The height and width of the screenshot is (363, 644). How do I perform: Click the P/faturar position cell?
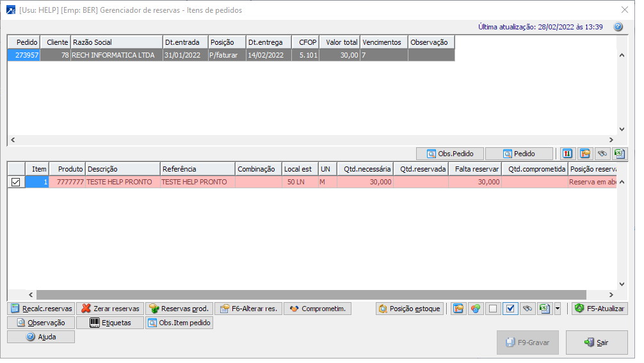coord(227,55)
